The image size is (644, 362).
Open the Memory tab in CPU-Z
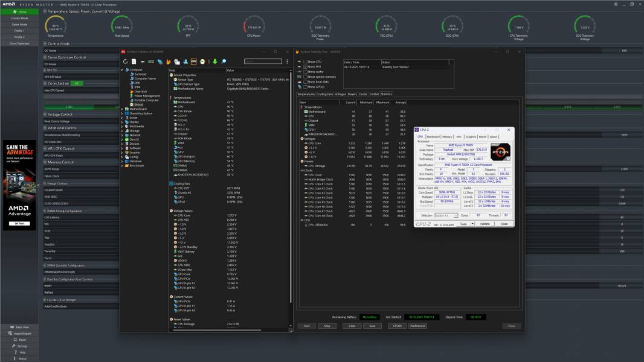447,136
